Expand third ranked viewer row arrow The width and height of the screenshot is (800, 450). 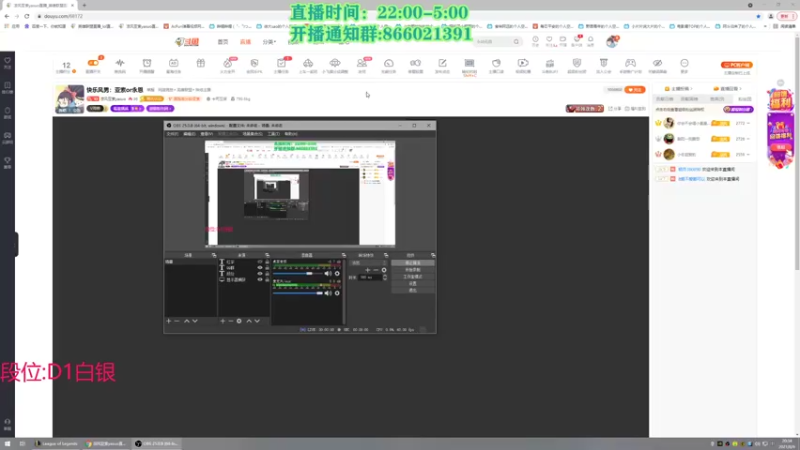coord(748,154)
